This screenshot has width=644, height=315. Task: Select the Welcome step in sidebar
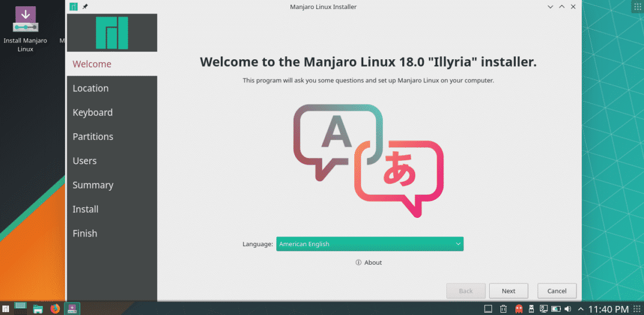(112, 64)
